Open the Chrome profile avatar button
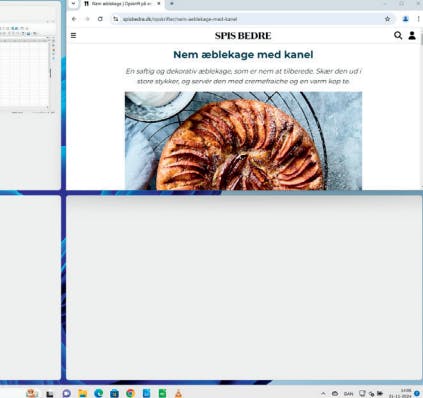The image size is (423, 398). tap(405, 19)
